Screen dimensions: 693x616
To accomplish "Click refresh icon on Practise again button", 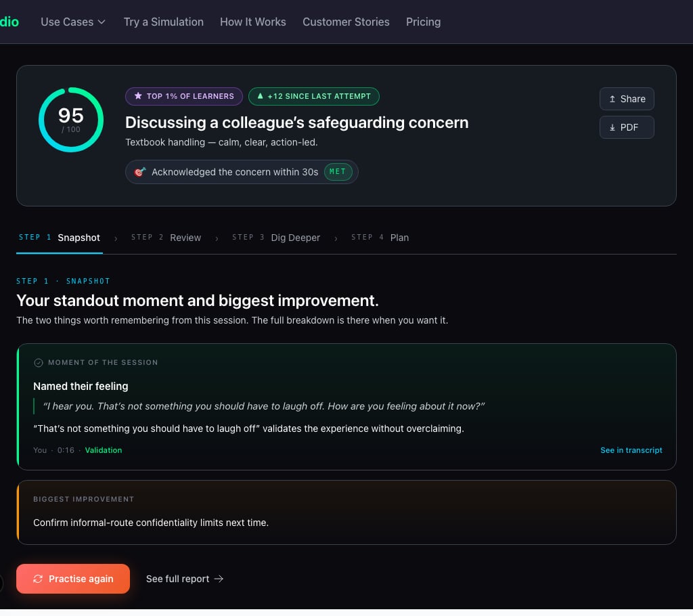I will point(38,579).
